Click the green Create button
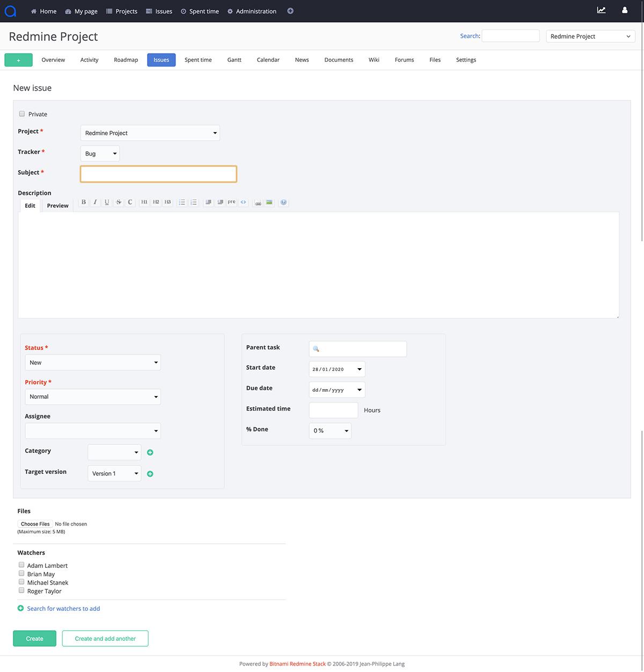The image size is (644, 672). click(x=34, y=638)
